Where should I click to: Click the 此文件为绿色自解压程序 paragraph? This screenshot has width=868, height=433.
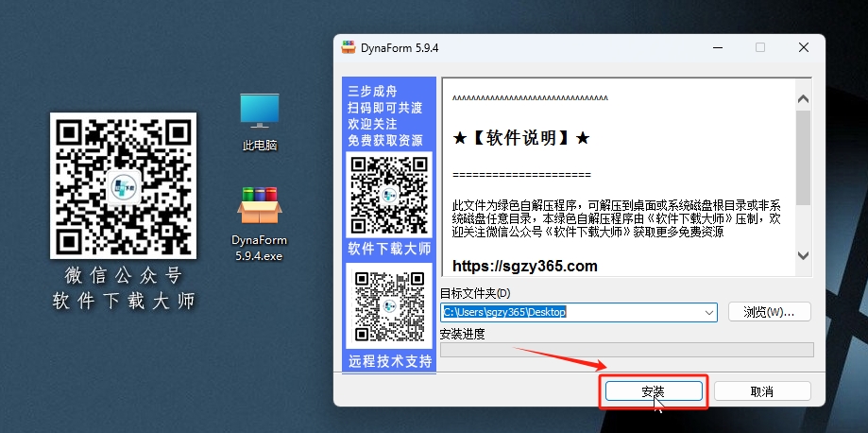coord(617,219)
